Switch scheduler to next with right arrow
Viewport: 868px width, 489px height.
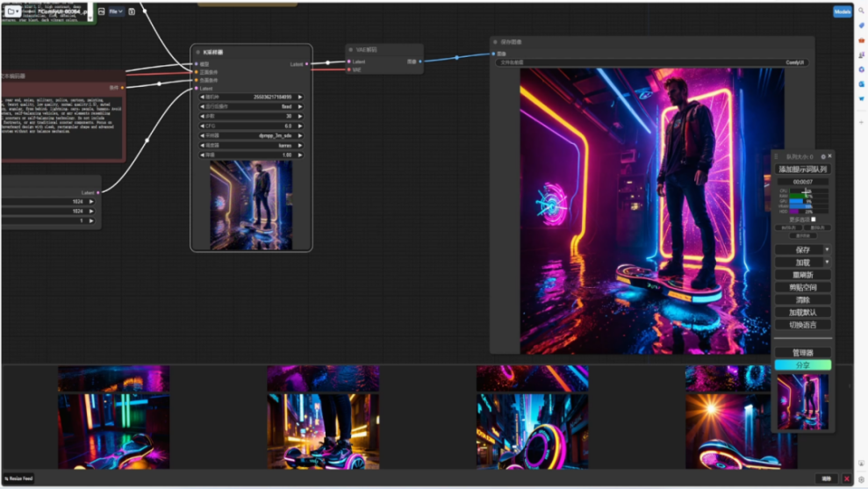tap(300, 145)
